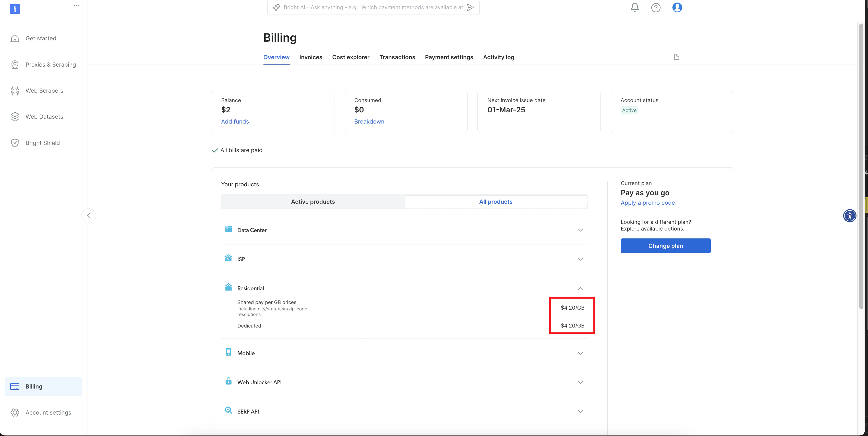Open notifications bell icon
The width and height of the screenshot is (868, 436).
click(x=634, y=7)
